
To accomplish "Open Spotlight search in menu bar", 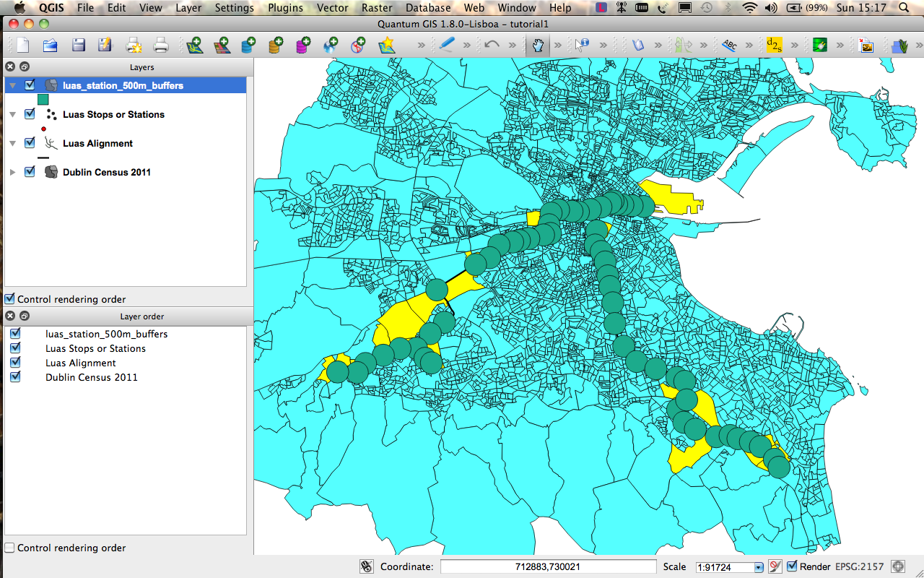I will 903,8.
